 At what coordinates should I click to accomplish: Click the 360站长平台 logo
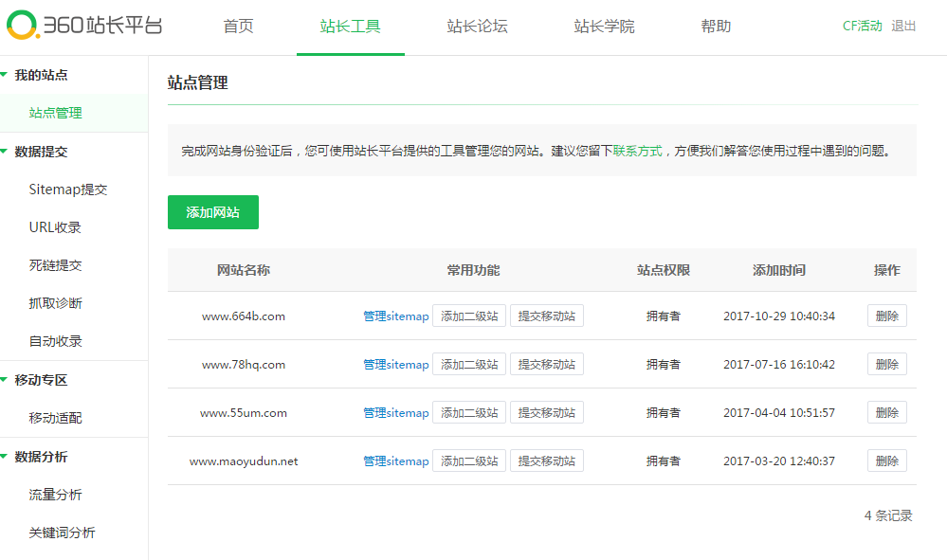84,26
